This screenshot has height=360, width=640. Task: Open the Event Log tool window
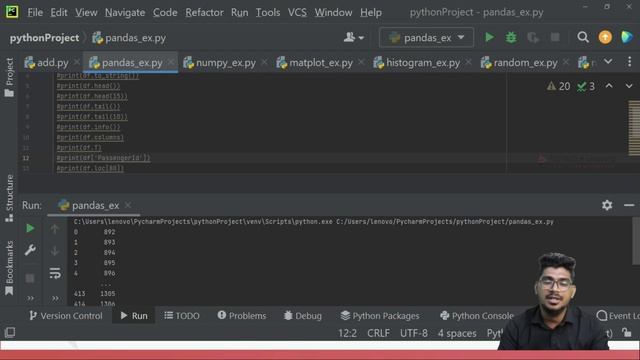(618, 316)
